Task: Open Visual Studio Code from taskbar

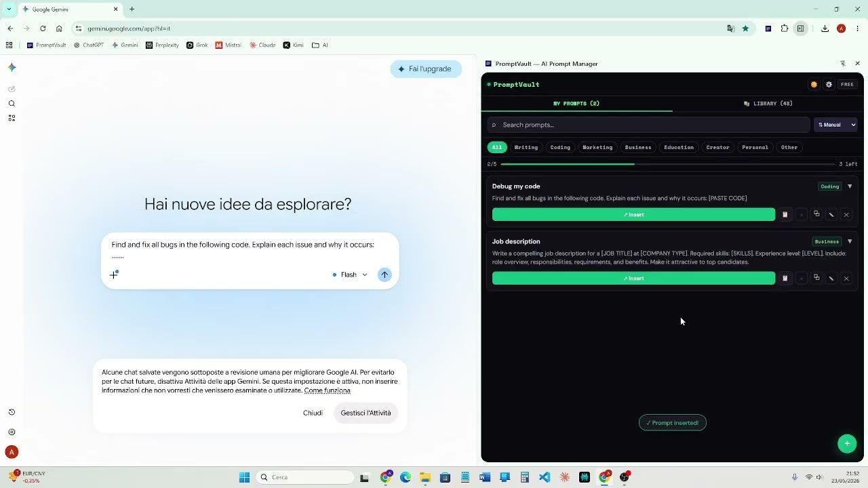Action: click(x=545, y=477)
